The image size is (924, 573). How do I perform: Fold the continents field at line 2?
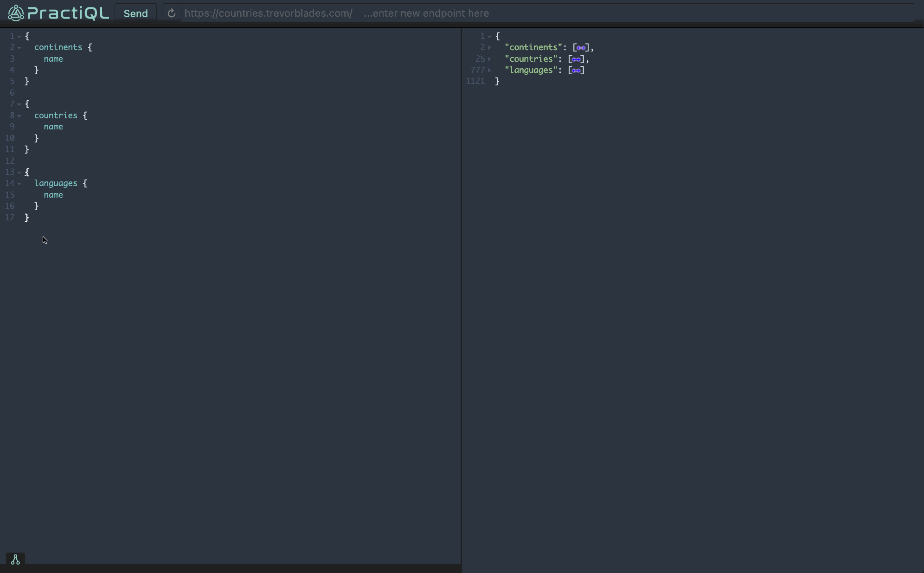point(19,48)
